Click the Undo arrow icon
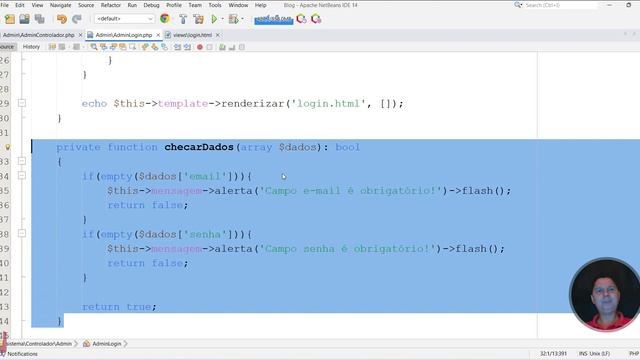 [x=62, y=19]
